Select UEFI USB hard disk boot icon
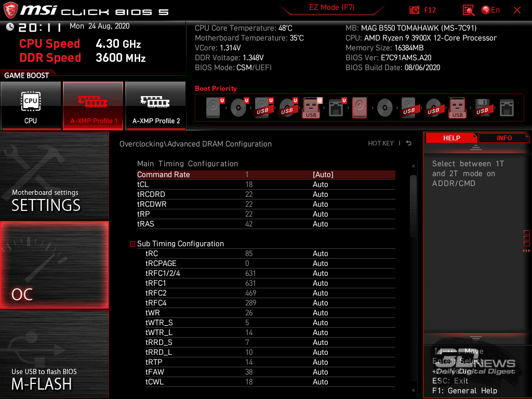Image resolution: width=532 pixels, height=399 pixels. click(264, 108)
